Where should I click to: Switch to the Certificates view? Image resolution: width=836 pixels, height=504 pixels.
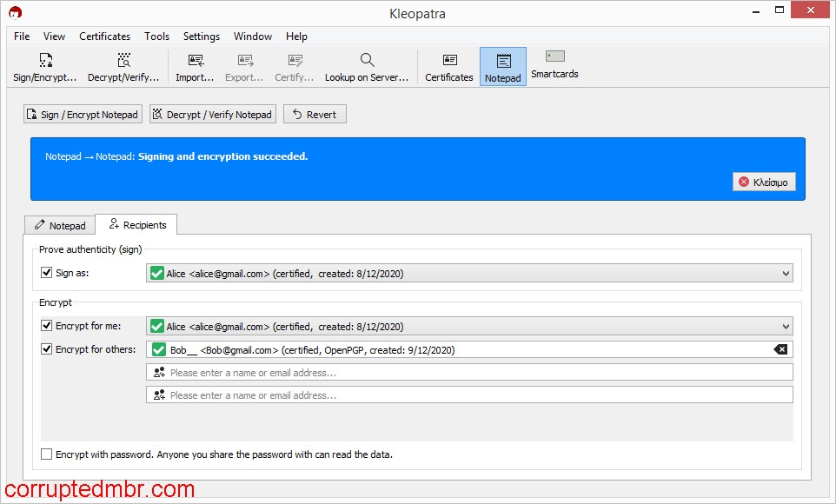click(448, 65)
